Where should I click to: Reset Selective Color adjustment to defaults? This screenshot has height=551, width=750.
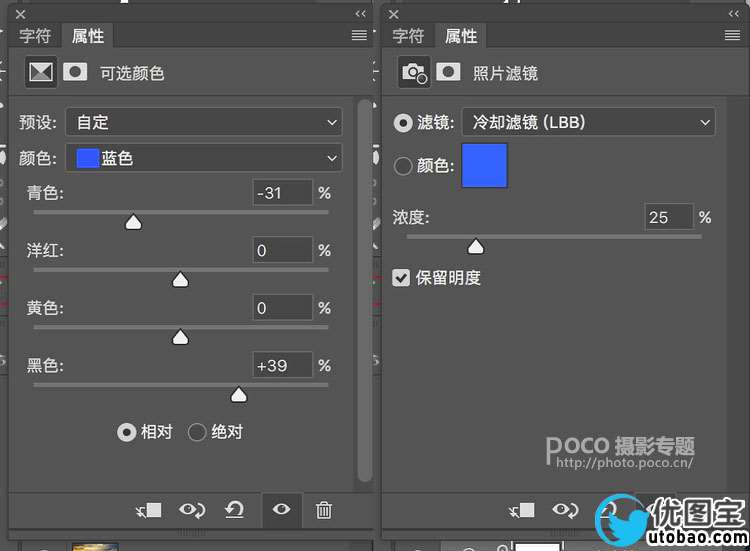click(234, 510)
